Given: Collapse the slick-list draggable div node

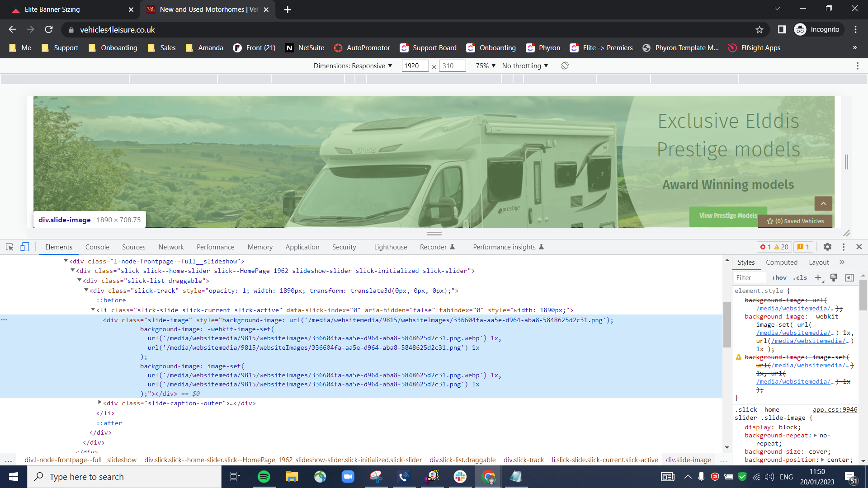Looking at the screenshot, I should coord(79,280).
